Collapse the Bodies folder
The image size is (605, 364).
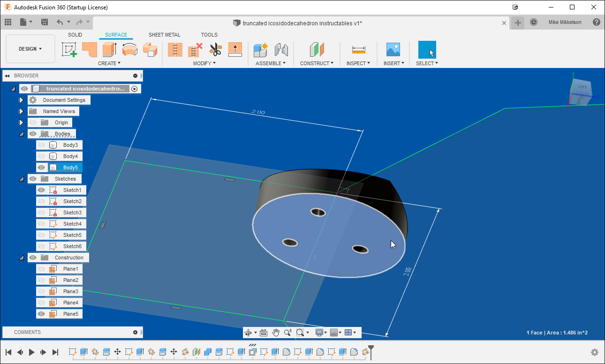[x=21, y=133]
